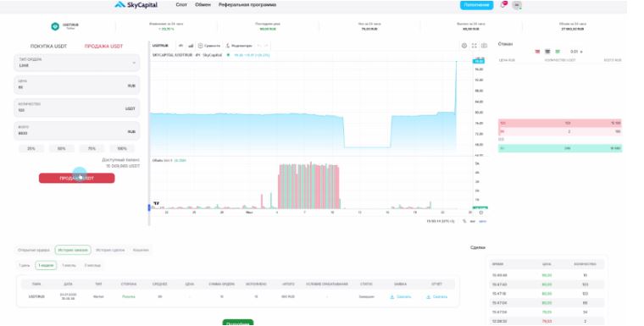Select the 50% amount button

[x=62, y=149]
